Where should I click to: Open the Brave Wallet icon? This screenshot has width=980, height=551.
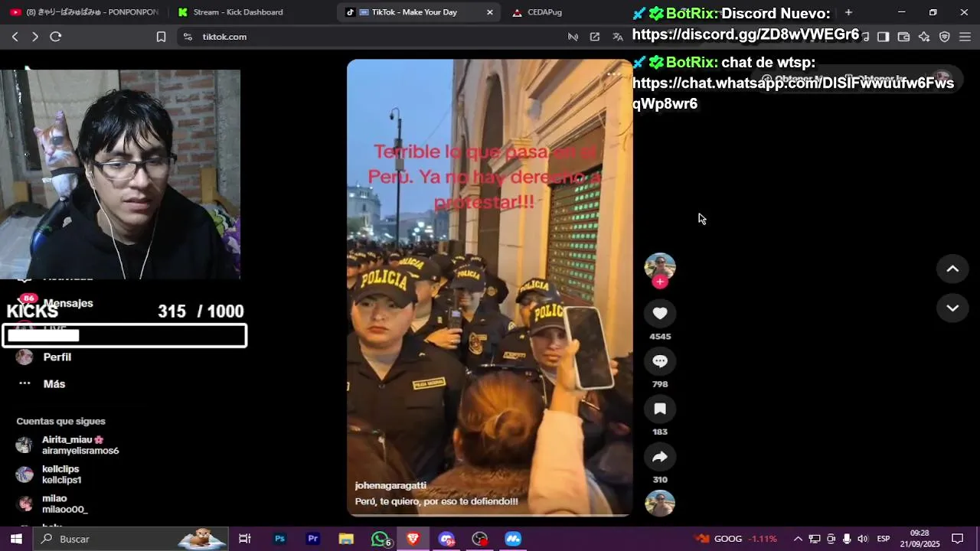click(903, 37)
